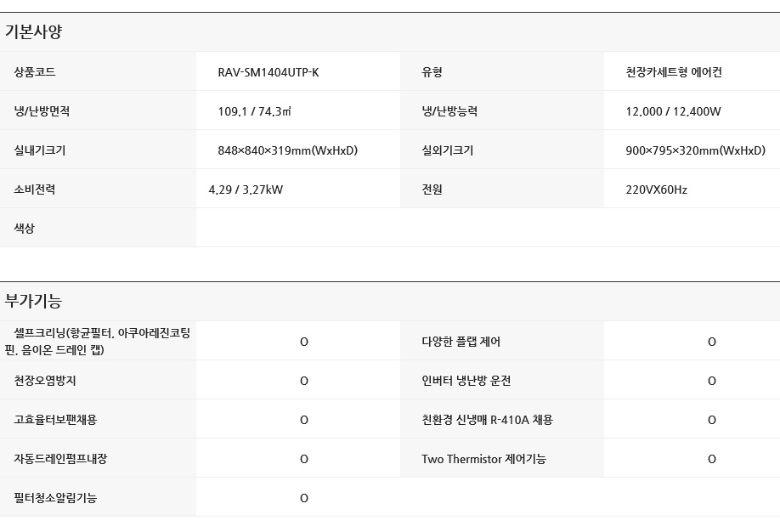
Task: Click the Two Thermistor 제어기능 label
Action: coord(483,459)
